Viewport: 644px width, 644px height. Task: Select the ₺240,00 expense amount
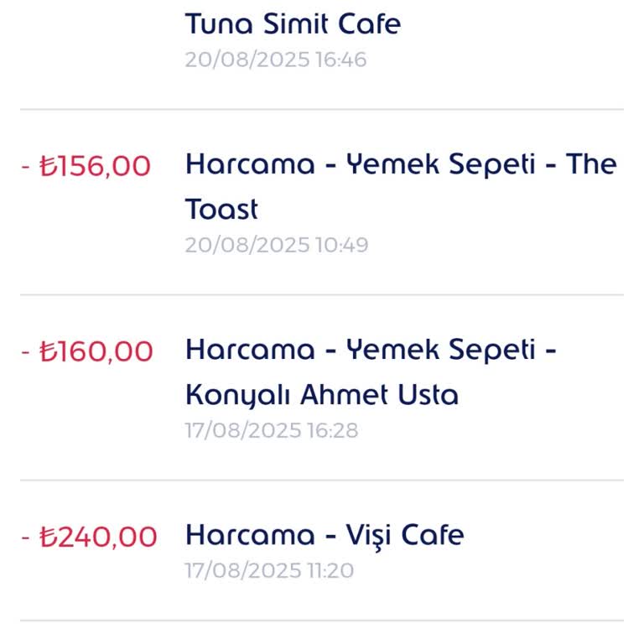[x=90, y=536]
